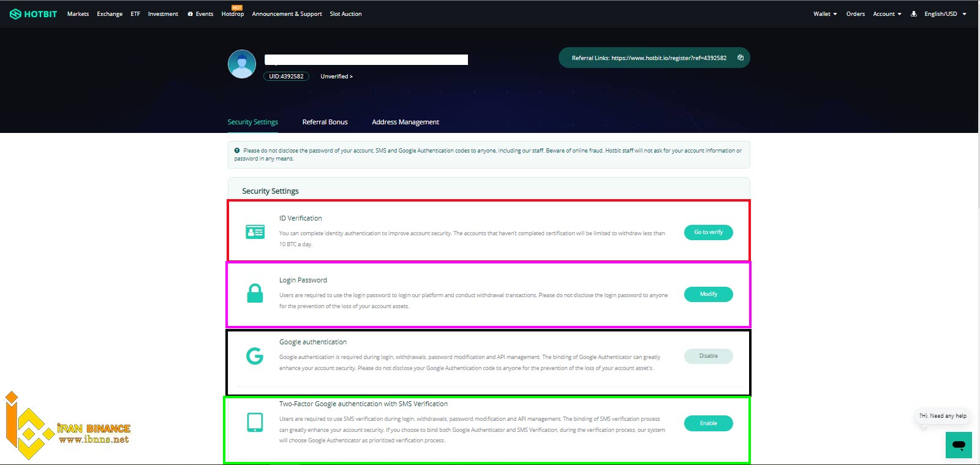Switch to the Security Settings tab

click(x=252, y=122)
